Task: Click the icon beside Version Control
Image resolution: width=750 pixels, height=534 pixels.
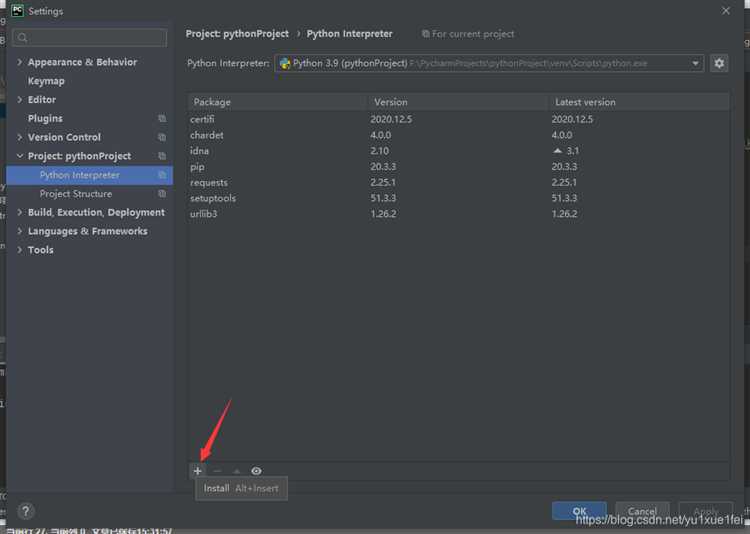Action: (162, 137)
